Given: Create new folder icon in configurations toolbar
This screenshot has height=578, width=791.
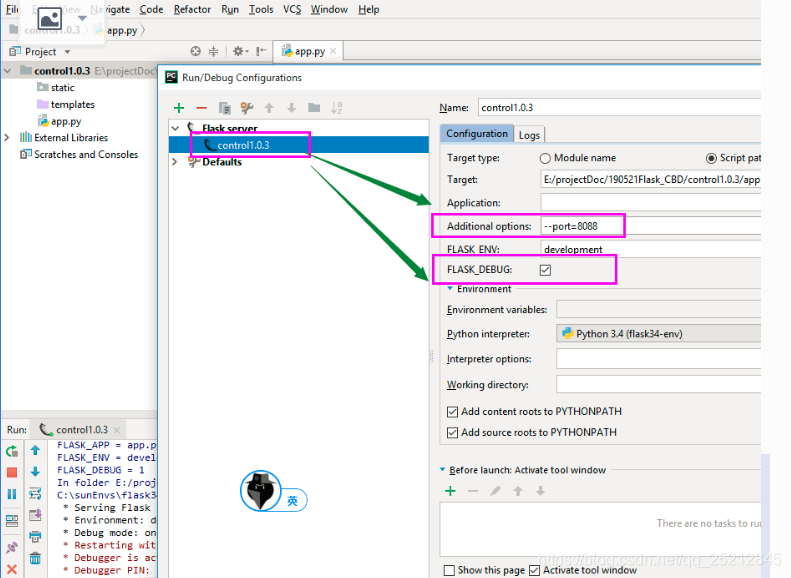Looking at the screenshot, I should coord(314,108).
